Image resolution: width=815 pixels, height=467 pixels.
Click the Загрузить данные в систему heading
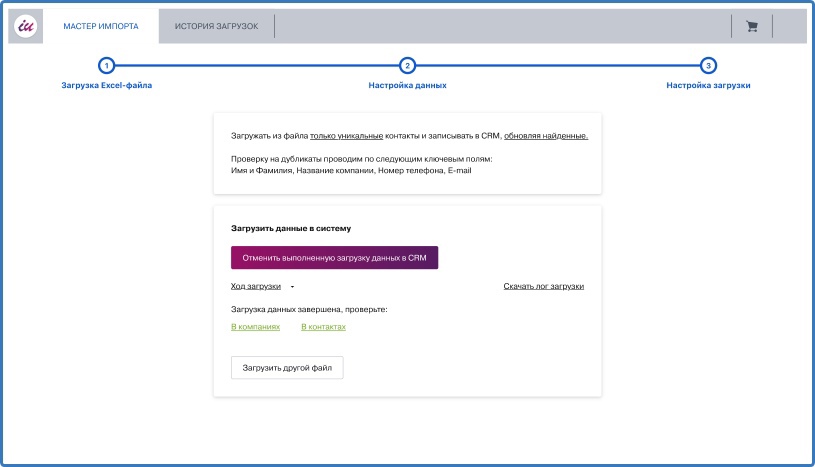click(291, 228)
